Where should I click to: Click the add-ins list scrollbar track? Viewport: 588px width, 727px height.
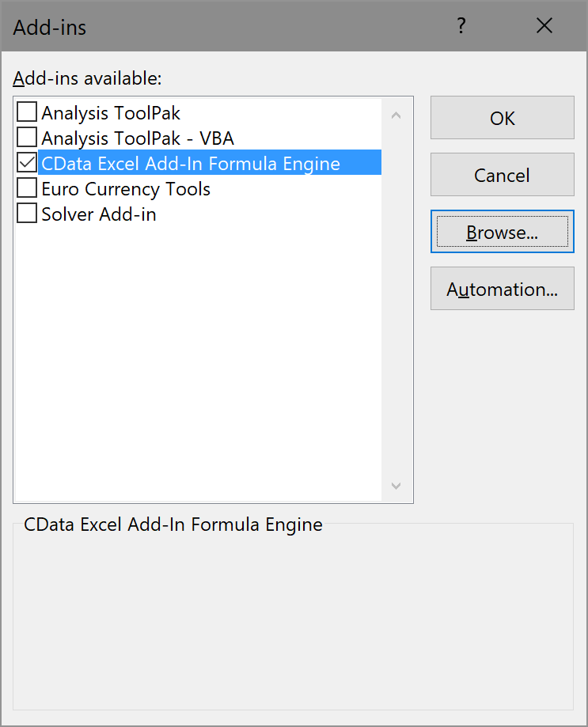(x=396, y=301)
